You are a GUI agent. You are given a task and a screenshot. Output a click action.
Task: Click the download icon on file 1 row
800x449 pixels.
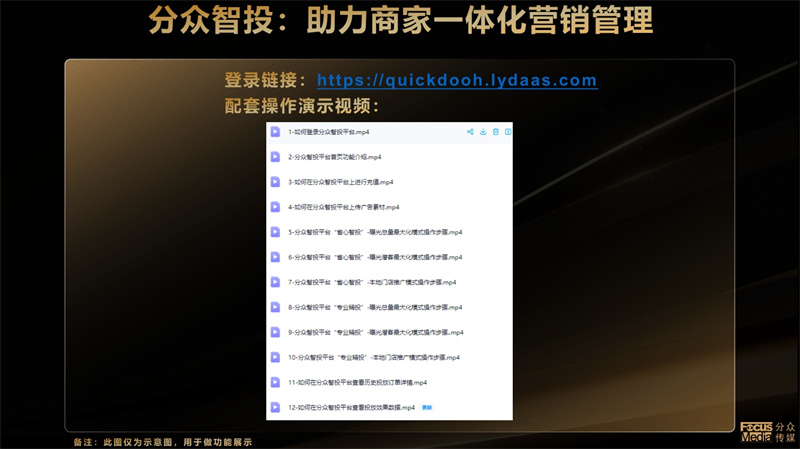(x=483, y=132)
